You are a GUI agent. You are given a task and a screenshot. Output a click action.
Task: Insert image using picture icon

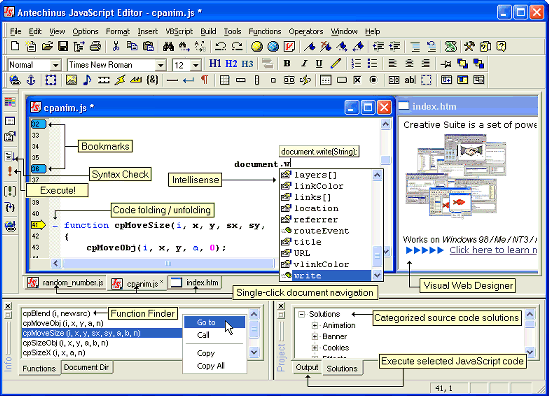pyautogui.click(x=71, y=80)
